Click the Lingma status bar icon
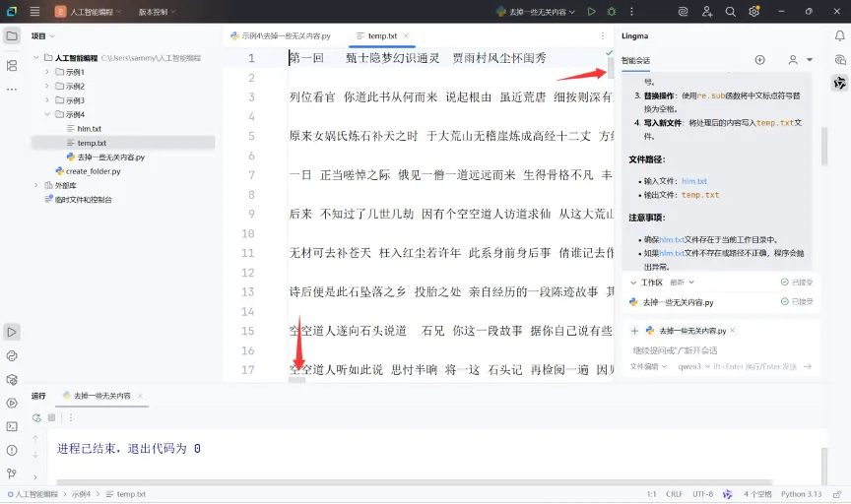The image size is (851, 504). pos(727,494)
